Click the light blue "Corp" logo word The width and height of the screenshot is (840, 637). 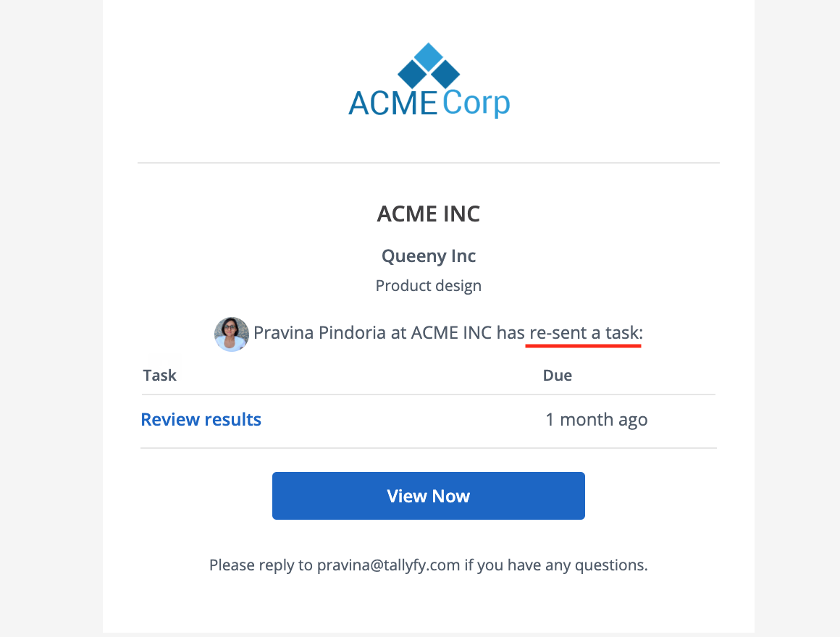click(476, 104)
